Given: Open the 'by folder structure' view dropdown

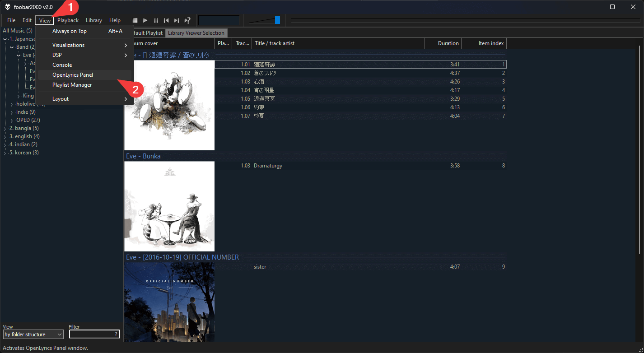Looking at the screenshot, I should coord(33,334).
